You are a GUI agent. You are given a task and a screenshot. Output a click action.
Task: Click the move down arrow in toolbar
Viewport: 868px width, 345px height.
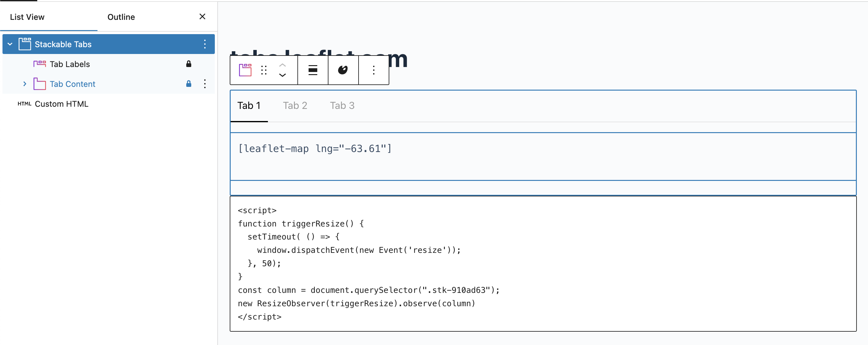click(283, 75)
